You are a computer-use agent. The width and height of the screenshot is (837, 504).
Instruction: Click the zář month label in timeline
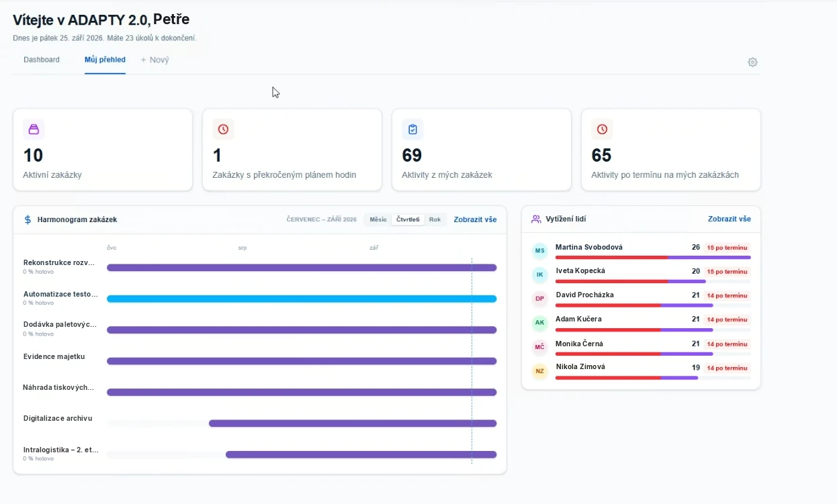coord(373,248)
